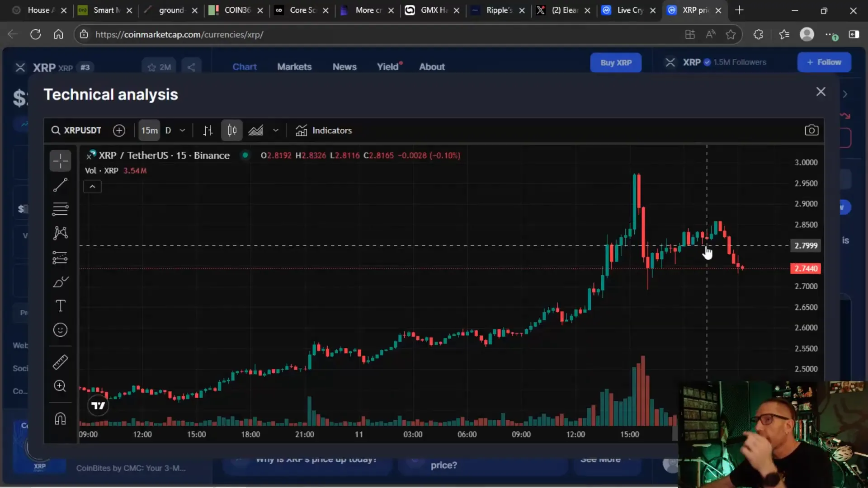This screenshot has height=488, width=868.
Task: Select the Text annotation tool
Action: 60,306
